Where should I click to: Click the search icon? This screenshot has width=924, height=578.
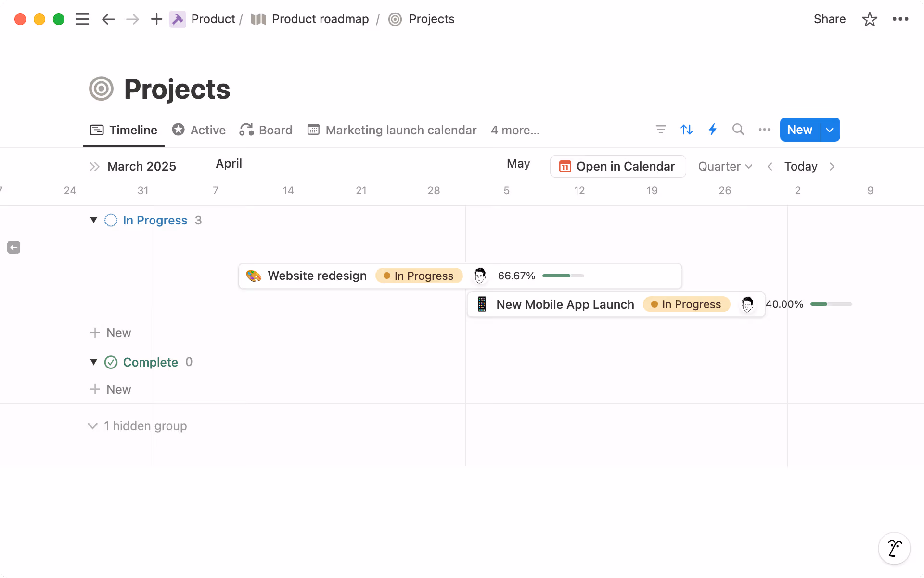coord(738,130)
